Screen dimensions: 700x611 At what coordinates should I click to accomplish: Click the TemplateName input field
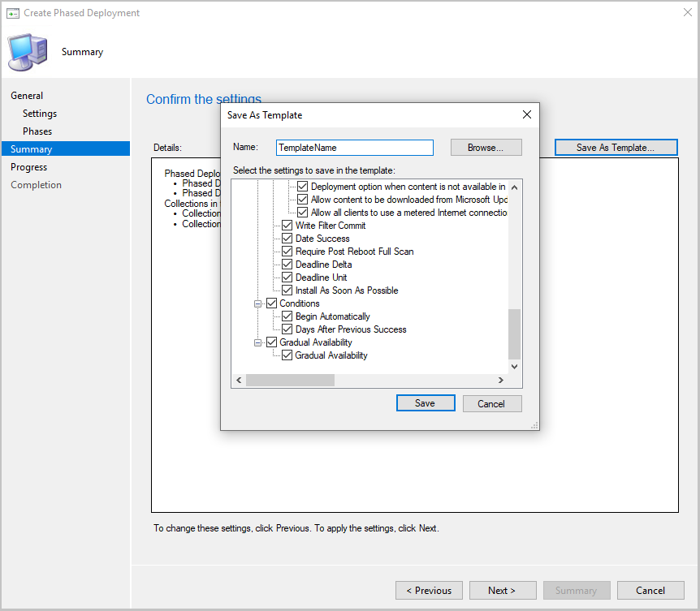[354, 148]
